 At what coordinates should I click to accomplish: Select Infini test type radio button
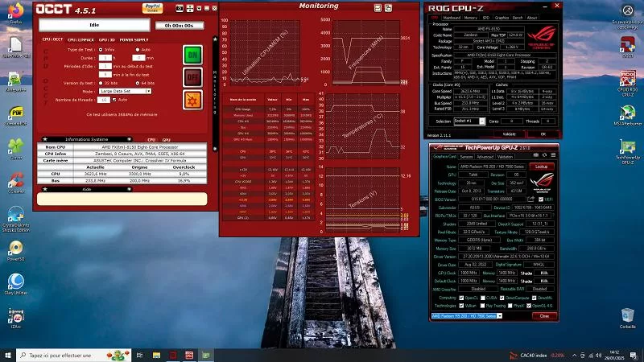tap(101, 50)
